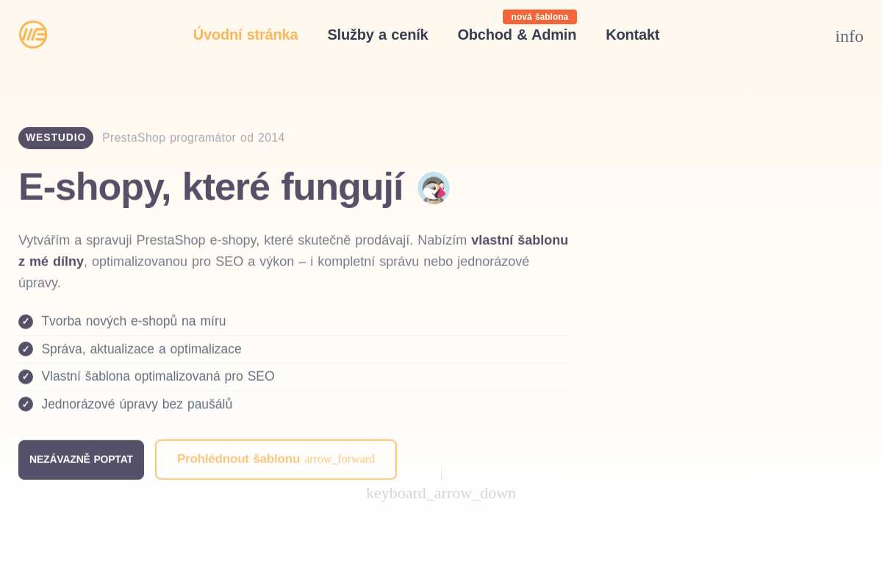Click the 'info' link at top right

(849, 36)
